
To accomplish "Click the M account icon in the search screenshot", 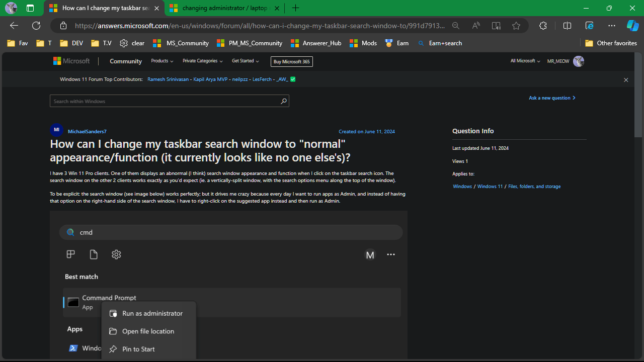I will point(370,255).
